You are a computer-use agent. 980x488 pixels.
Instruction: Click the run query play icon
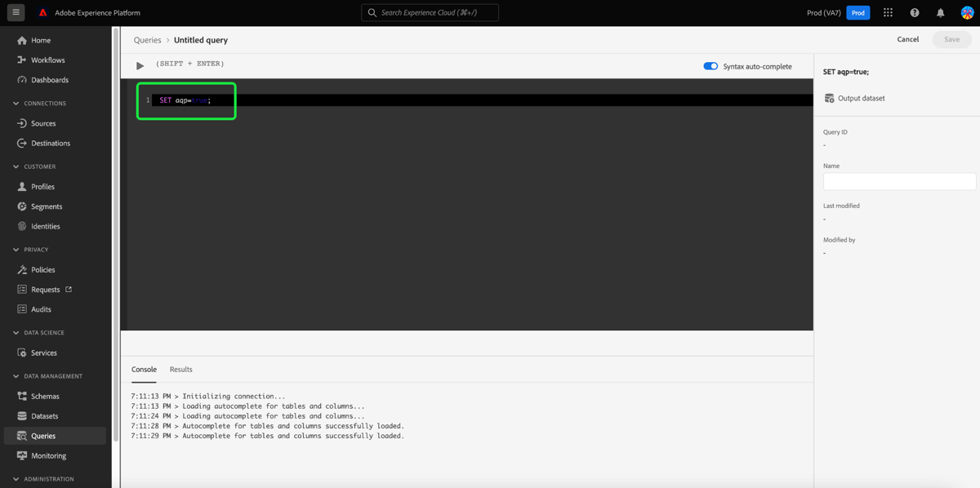click(139, 64)
